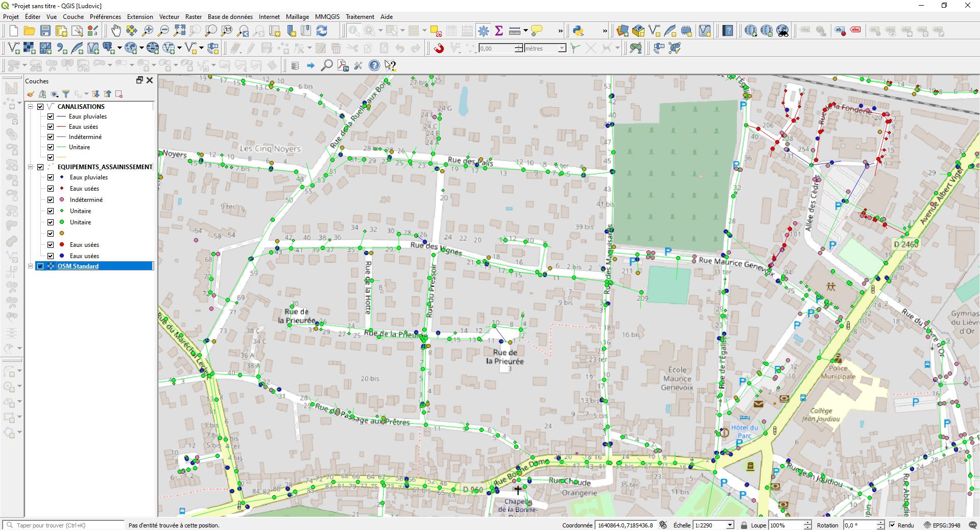
Task: Click the Save Project floppy icon
Action: pyautogui.click(x=45, y=31)
